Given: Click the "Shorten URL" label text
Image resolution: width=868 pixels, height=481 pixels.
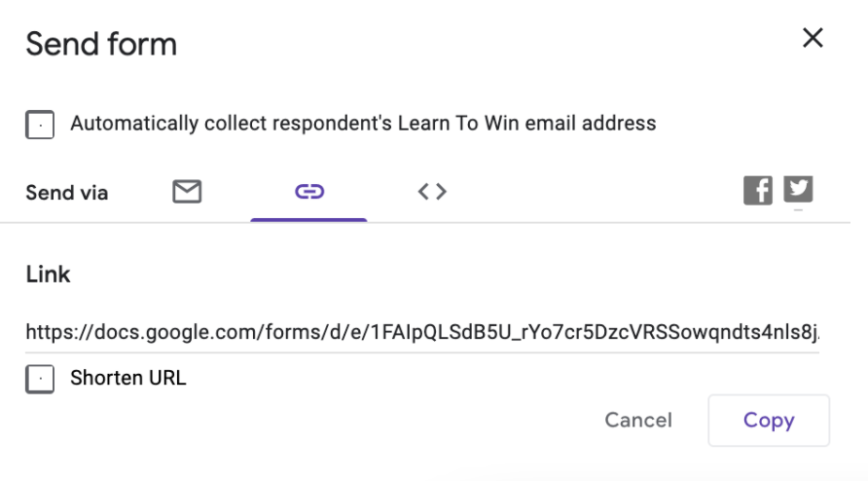Looking at the screenshot, I should point(127,378).
